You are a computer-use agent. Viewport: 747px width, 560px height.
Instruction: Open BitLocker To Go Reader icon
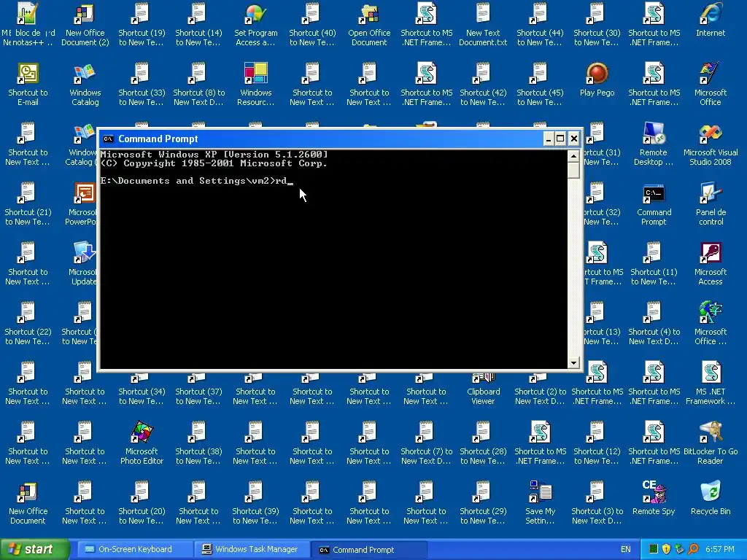pyautogui.click(x=711, y=443)
